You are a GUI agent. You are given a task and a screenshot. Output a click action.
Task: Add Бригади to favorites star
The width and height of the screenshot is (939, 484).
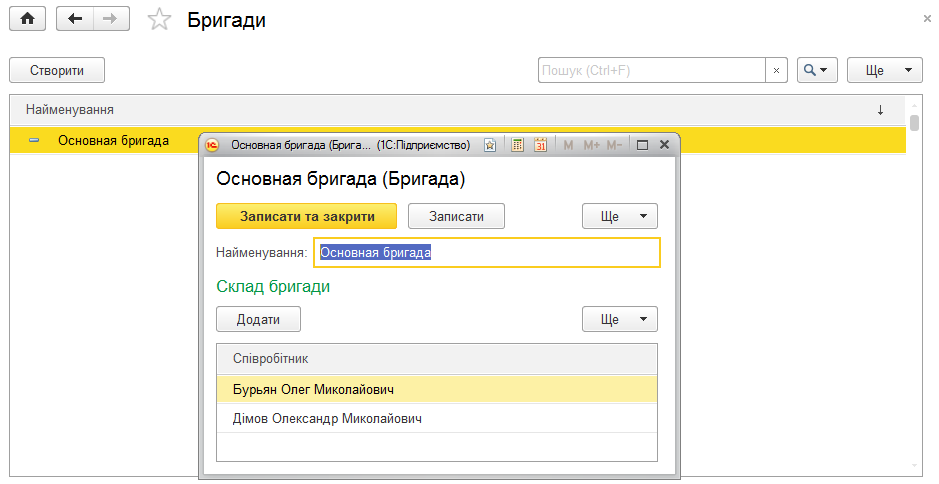(x=159, y=20)
